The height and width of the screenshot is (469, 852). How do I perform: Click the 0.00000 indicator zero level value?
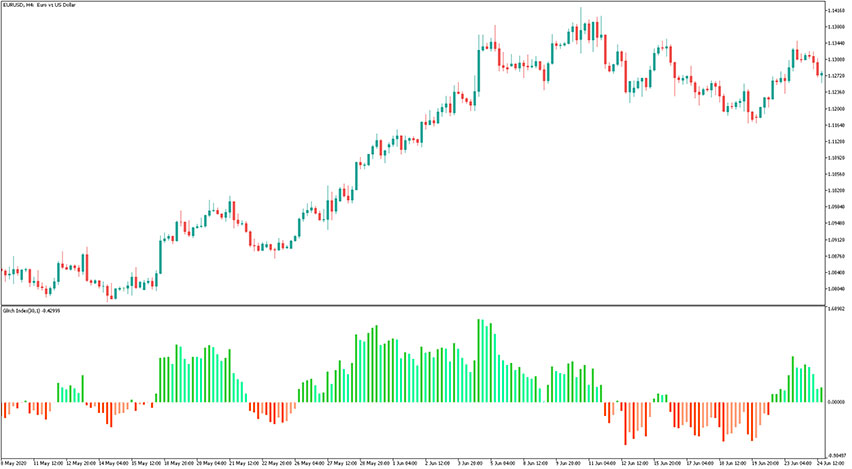click(837, 403)
